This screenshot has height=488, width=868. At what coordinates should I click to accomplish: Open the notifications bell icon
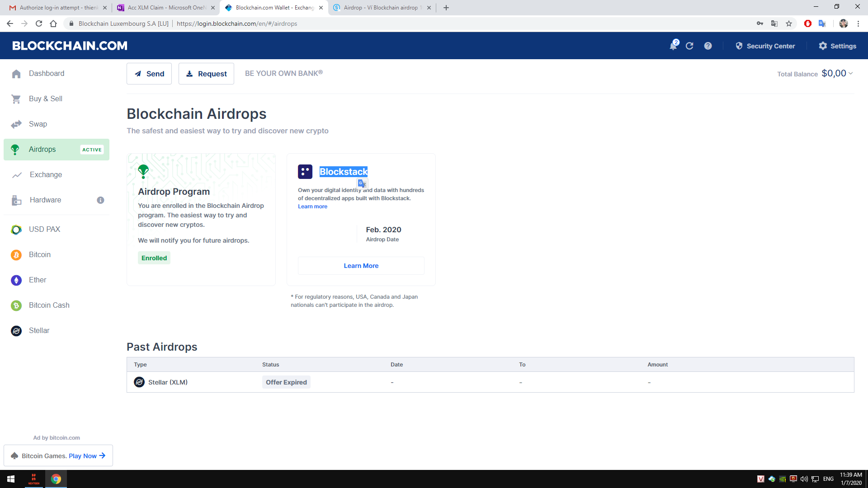673,46
